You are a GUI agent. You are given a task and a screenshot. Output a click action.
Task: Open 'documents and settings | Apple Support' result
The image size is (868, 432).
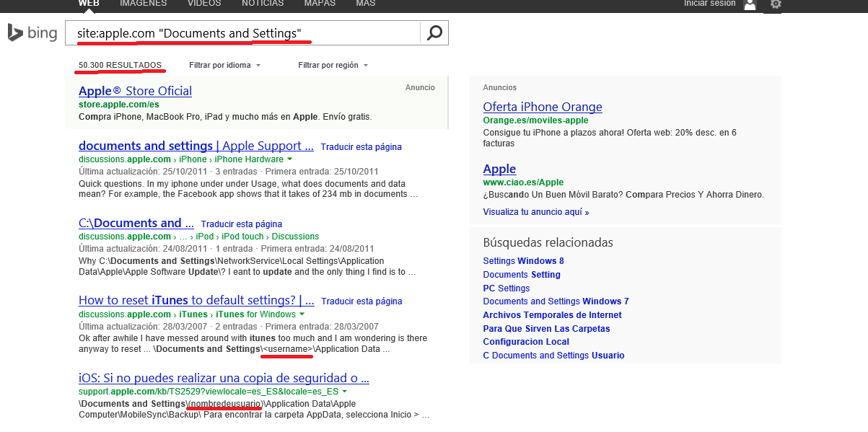[196, 146]
